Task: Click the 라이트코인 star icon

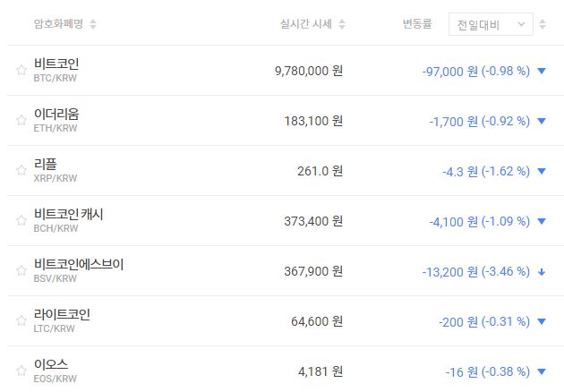Action: click(x=21, y=321)
